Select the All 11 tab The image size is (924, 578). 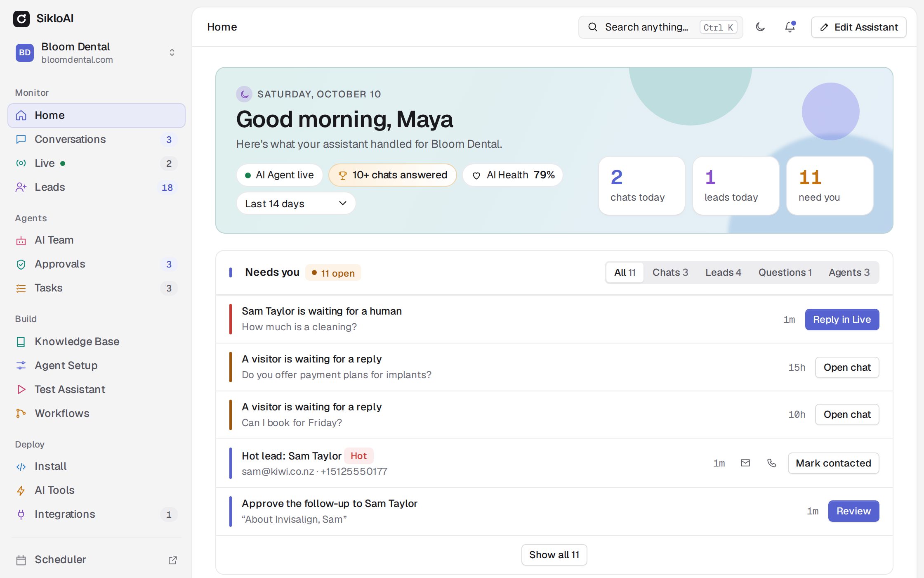625,272
